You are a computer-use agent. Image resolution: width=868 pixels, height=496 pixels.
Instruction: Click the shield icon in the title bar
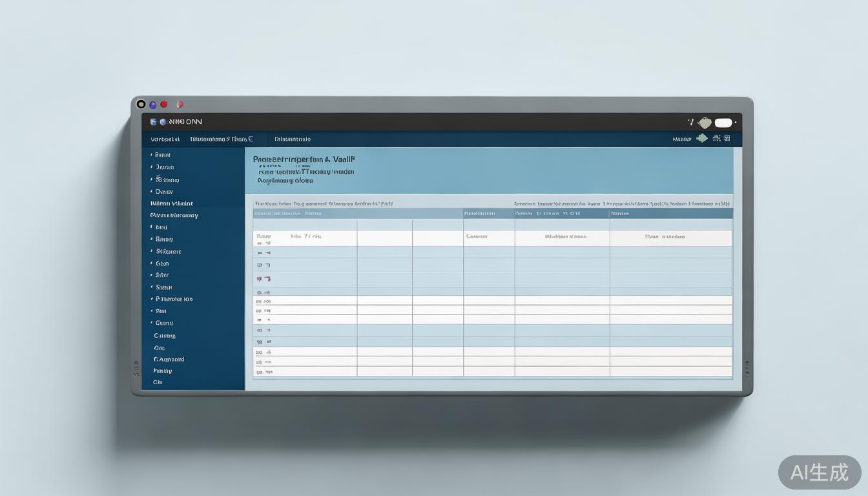click(x=153, y=122)
